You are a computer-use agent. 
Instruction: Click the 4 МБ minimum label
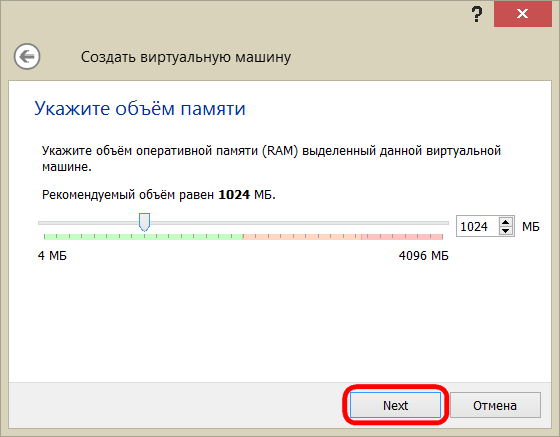click(52, 256)
